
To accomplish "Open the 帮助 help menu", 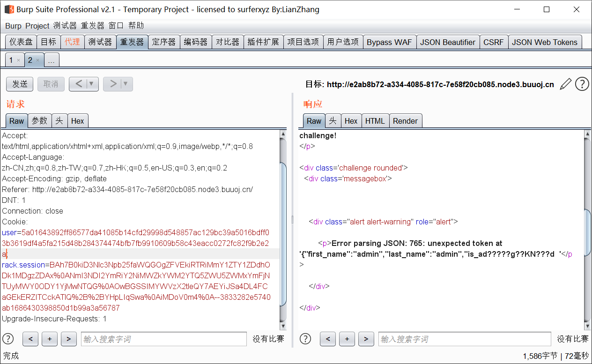I will [136, 26].
